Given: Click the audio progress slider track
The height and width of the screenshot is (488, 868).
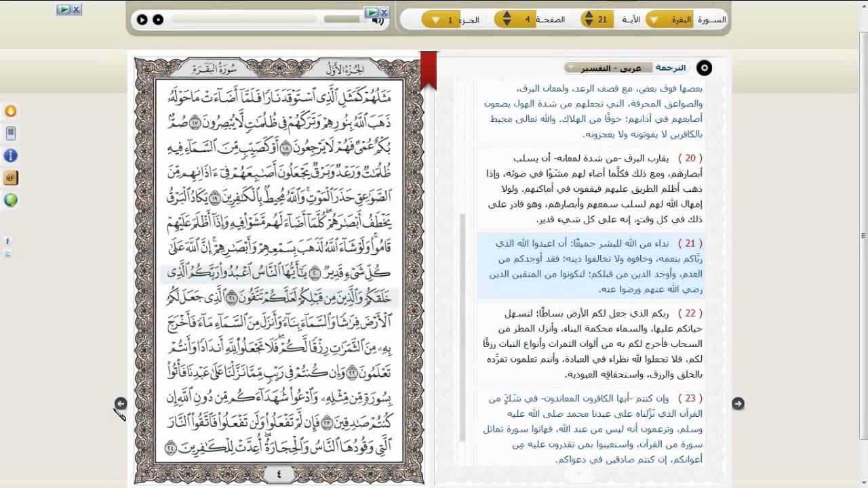Looking at the screenshot, I should tap(245, 20).
